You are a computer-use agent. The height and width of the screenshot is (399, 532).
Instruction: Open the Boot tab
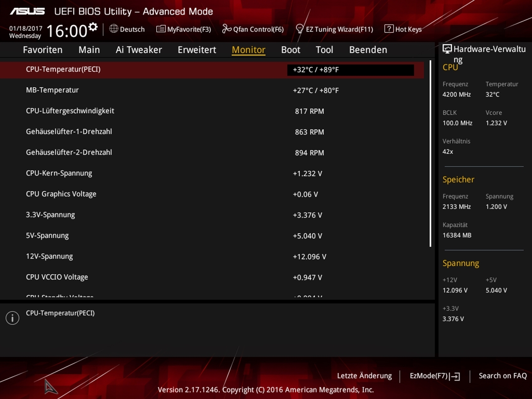[291, 50]
